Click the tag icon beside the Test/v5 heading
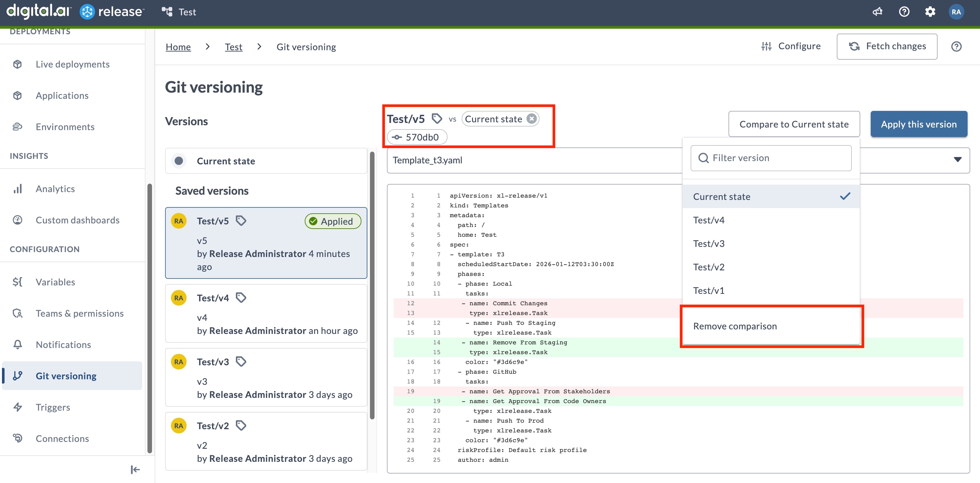Viewport: 980px width, 483px height. click(437, 119)
